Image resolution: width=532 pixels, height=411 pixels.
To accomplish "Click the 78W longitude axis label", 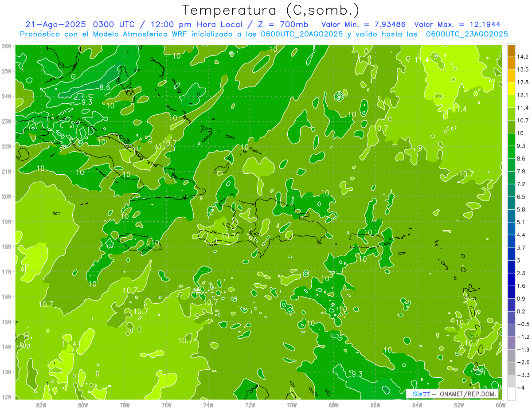I will pyautogui.click(x=125, y=405).
